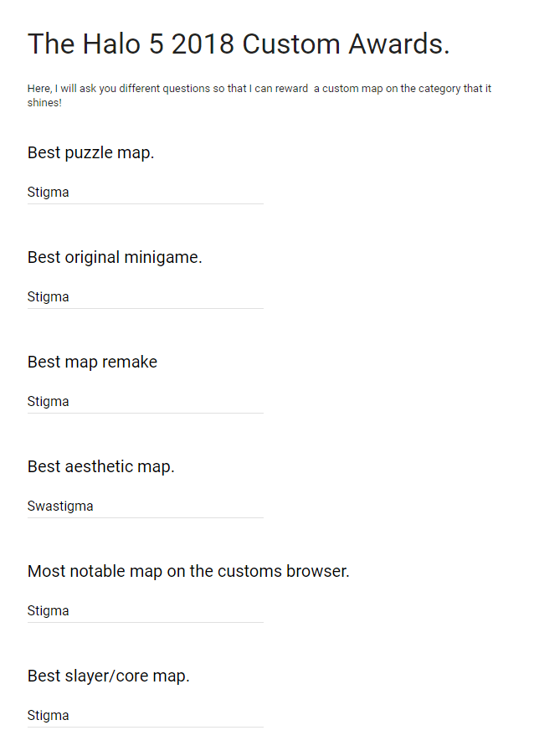Click the answer field under Best puzzle map
534x756 pixels.
145,193
